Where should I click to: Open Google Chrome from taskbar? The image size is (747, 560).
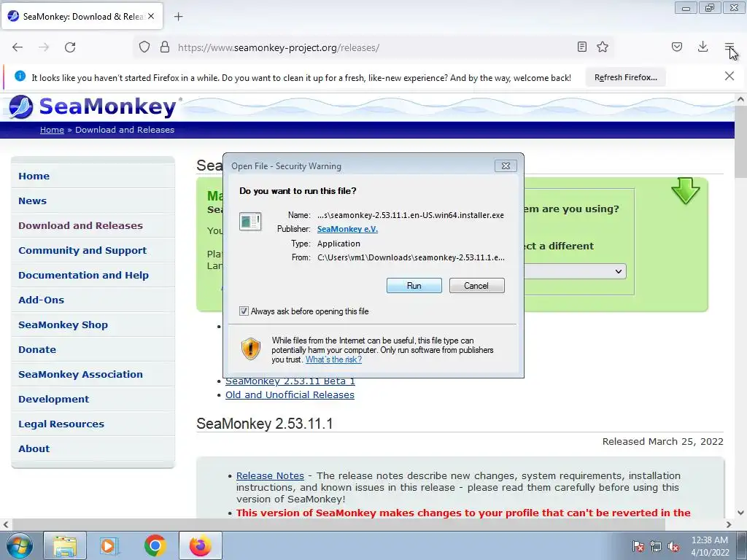(155, 545)
